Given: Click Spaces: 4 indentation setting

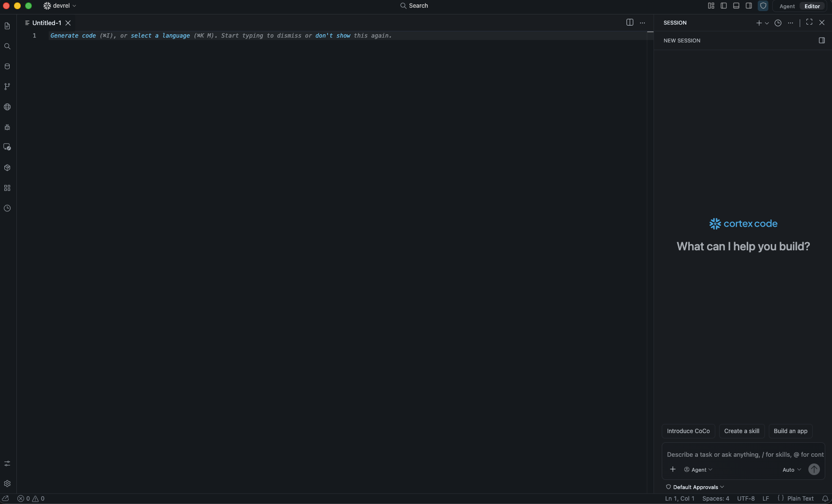Looking at the screenshot, I should pyautogui.click(x=716, y=499).
